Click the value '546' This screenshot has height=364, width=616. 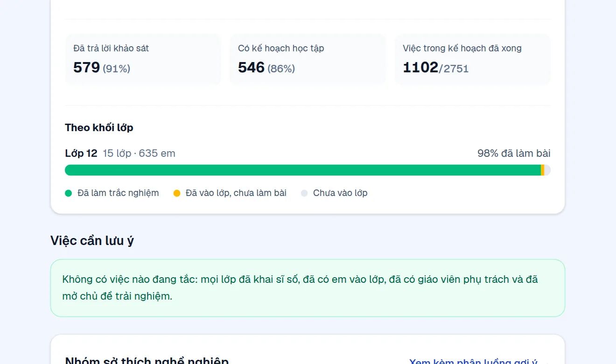tap(252, 68)
